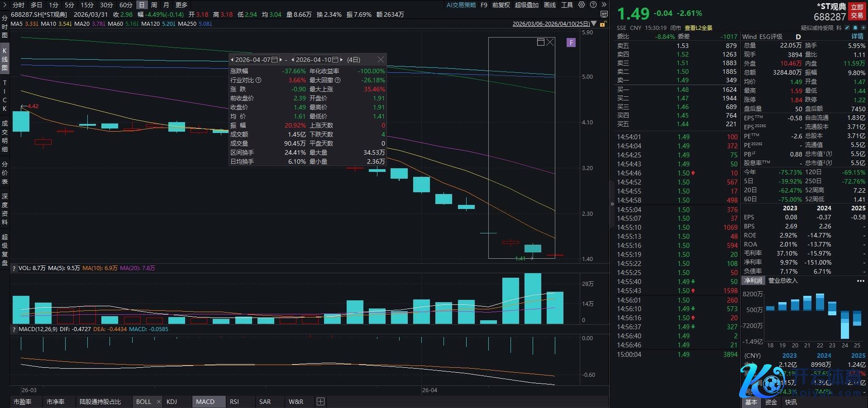Click the 立即交易 trade button
Image resolution: width=868 pixels, height=408 pixels.
[857, 11]
